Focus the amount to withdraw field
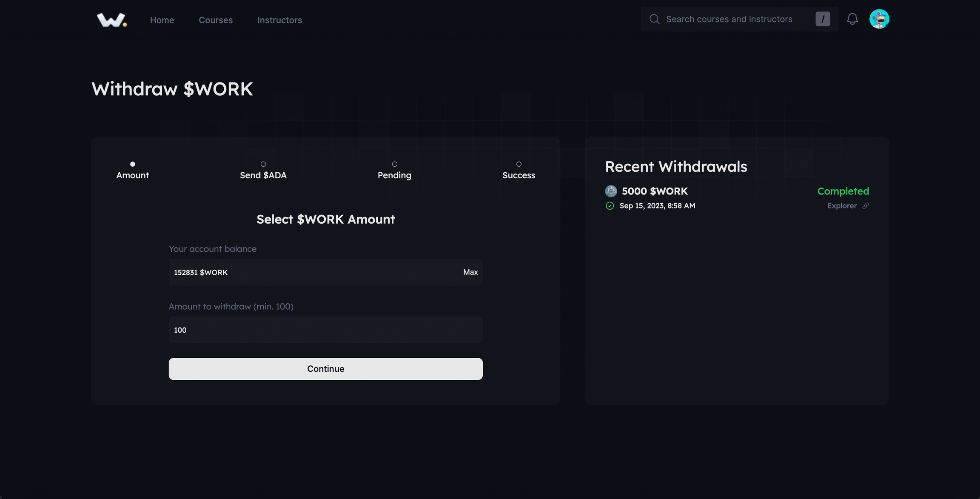 (325, 330)
